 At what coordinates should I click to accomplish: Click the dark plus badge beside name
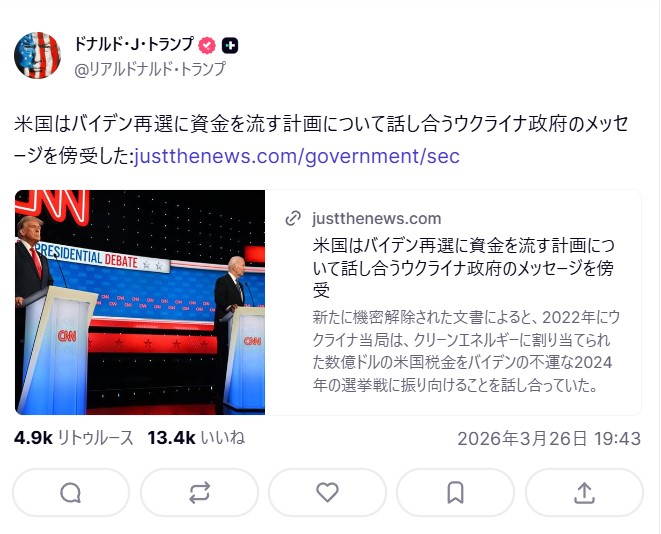tap(230, 45)
